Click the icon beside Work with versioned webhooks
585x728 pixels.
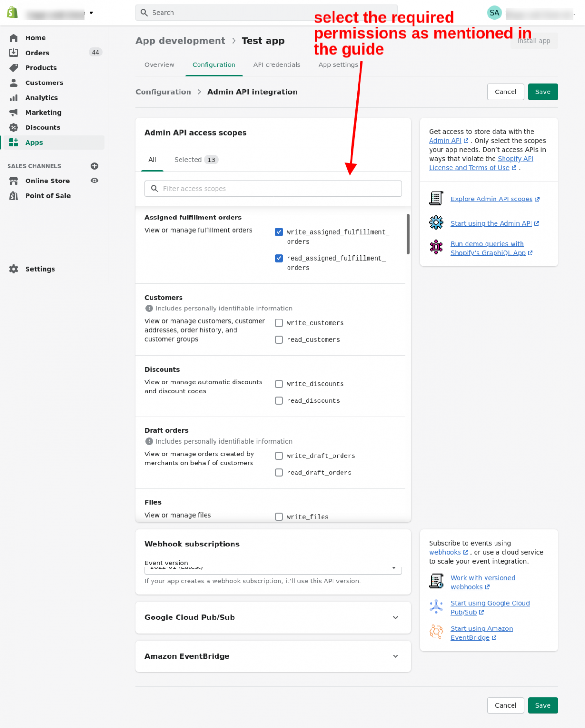[436, 581]
